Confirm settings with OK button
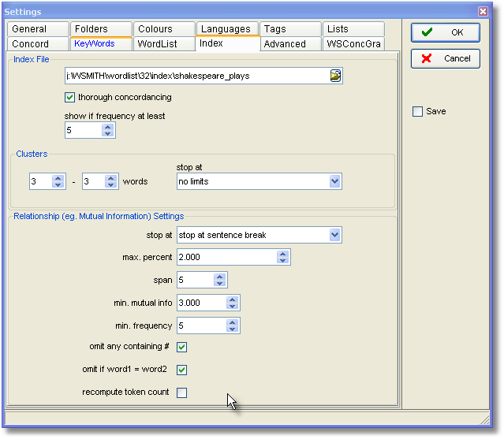This screenshot has height=439, width=504. point(445,32)
